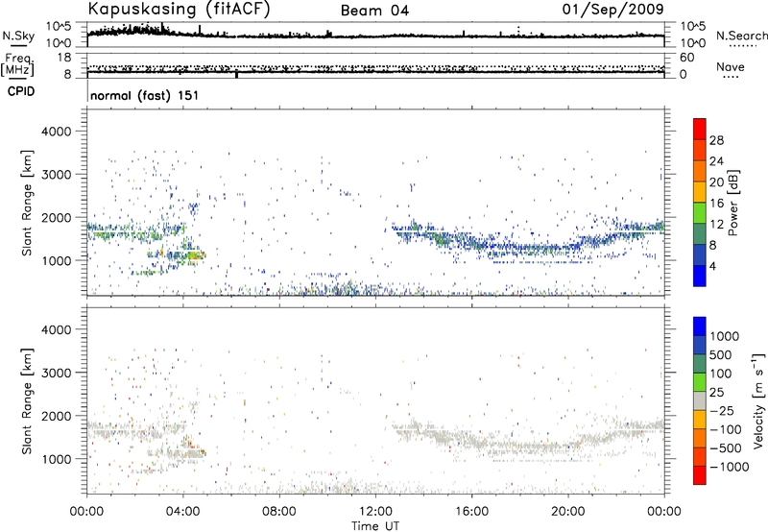Viewport: 768px width, 532px height.
Task: Click the "04:00" time axis label
Action: pyautogui.click(x=183, y=512)
